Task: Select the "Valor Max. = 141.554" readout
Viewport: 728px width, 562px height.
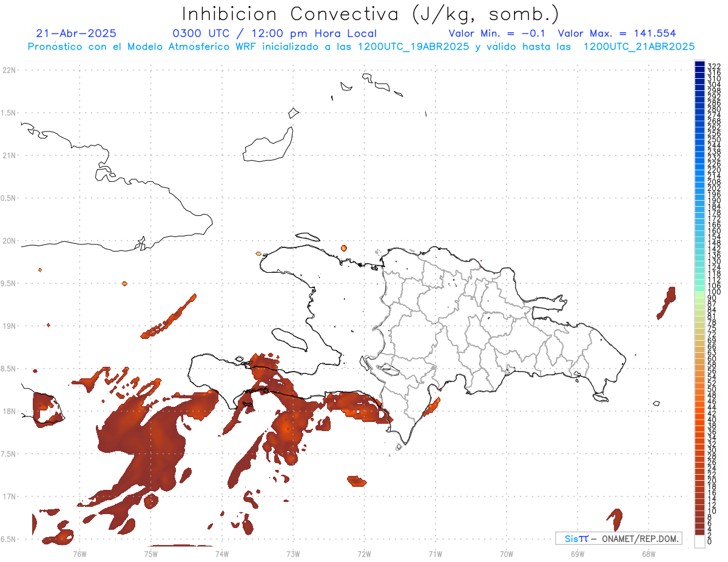Action: tap(617, 34)
